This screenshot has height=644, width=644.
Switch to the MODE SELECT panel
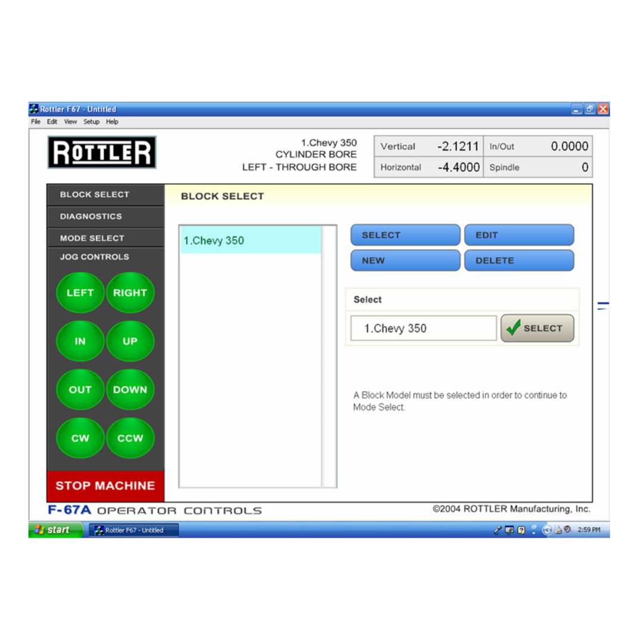[92, 238]
